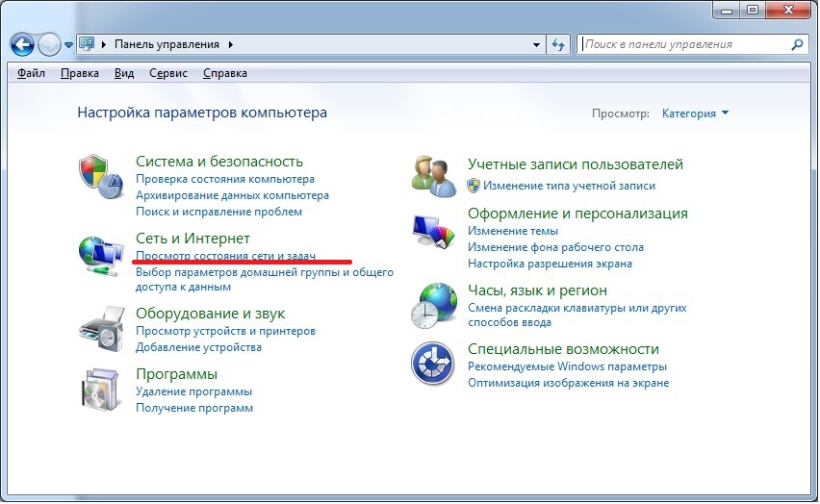Click Изменение типа учетной записи text link
Viewport: 820px width, 504px height.
coord(569,186)
